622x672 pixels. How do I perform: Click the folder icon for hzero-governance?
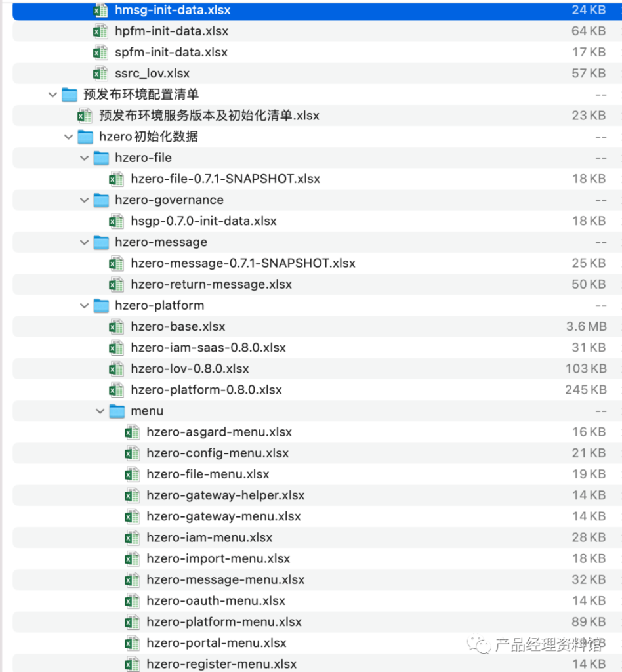click(101, 200)
